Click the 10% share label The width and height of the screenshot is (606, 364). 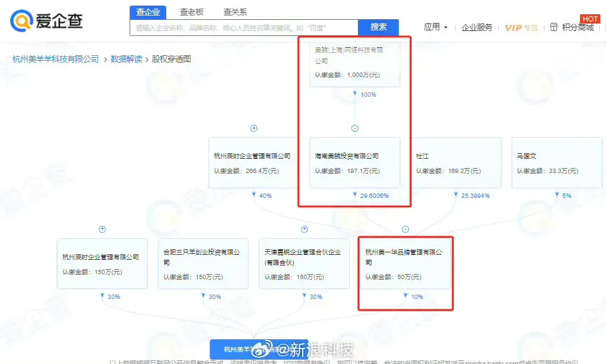(x=417, y=297)
